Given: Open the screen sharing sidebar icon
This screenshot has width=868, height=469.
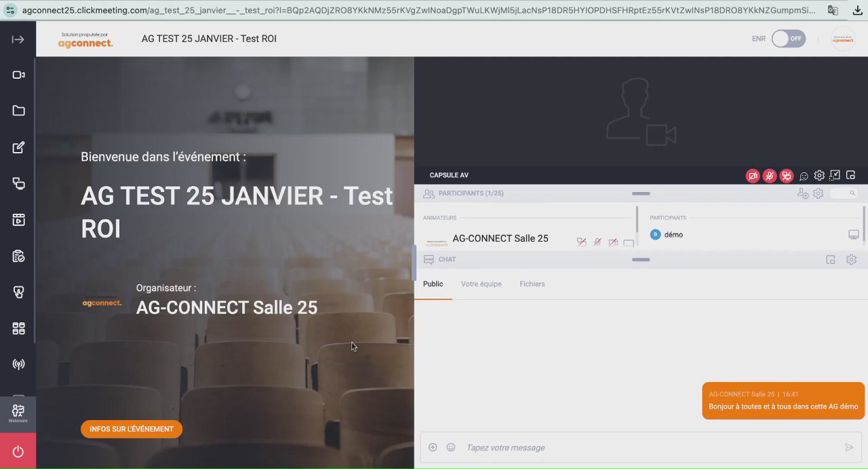Looking at the screenshot, I should (18, 183).
